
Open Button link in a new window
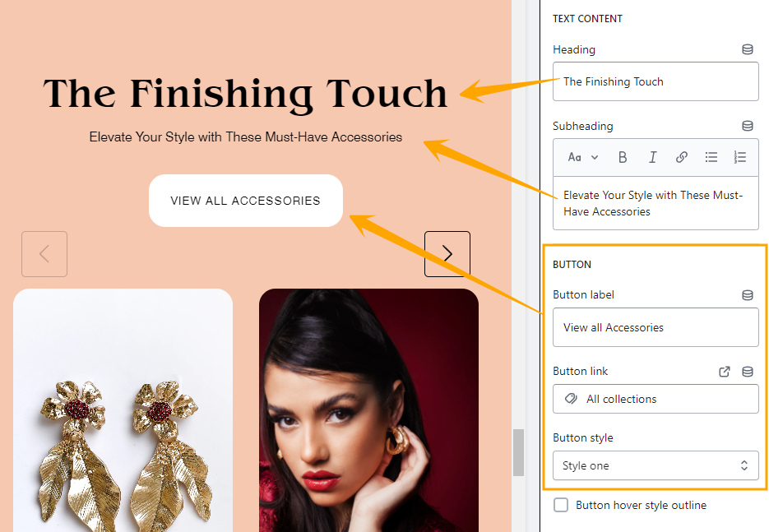(725, 371)
